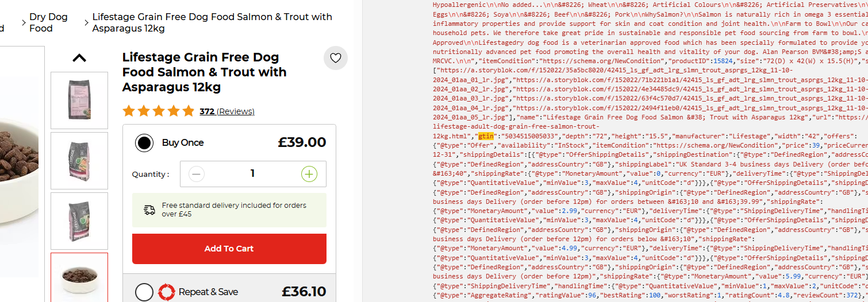Add product to wishlist with heart icon

(336, 57)
